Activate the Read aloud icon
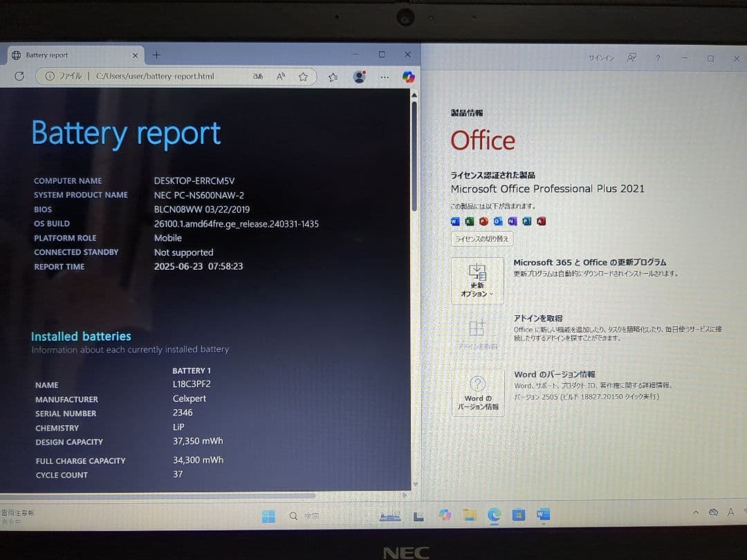The width and height of the screenshot is (747, 560). pos(281,77)
